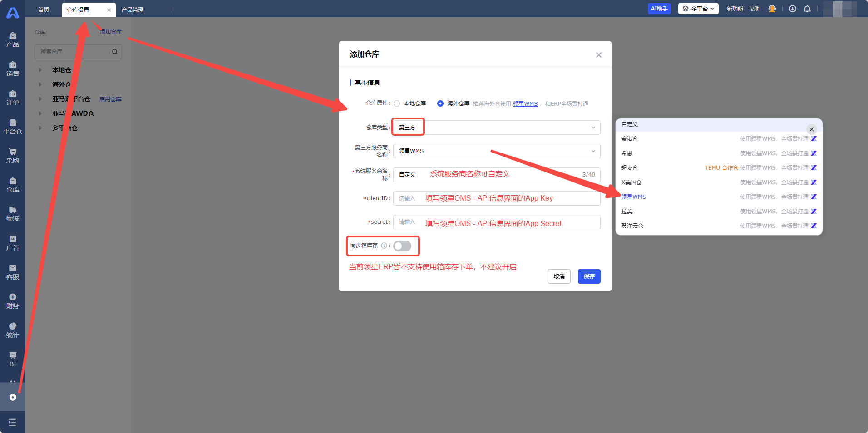868x433 pixels.
Task: Toggle the 同步箱库存 switch
Action: (x=402, y=246)
